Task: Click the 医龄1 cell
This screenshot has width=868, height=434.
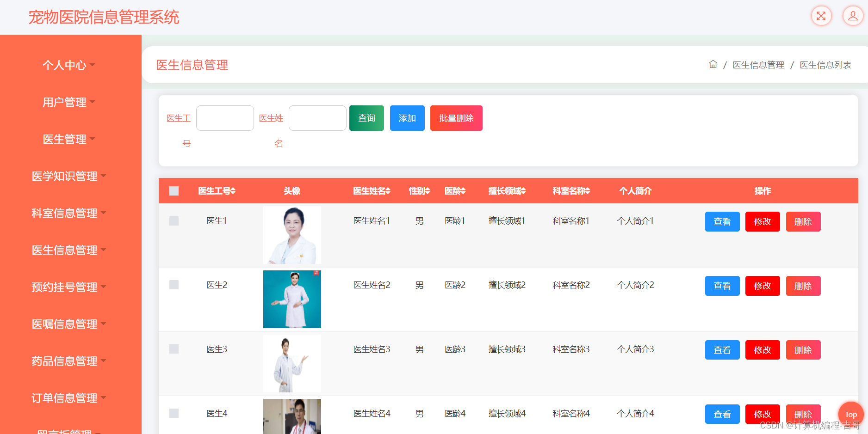Action: pos(455,221)
